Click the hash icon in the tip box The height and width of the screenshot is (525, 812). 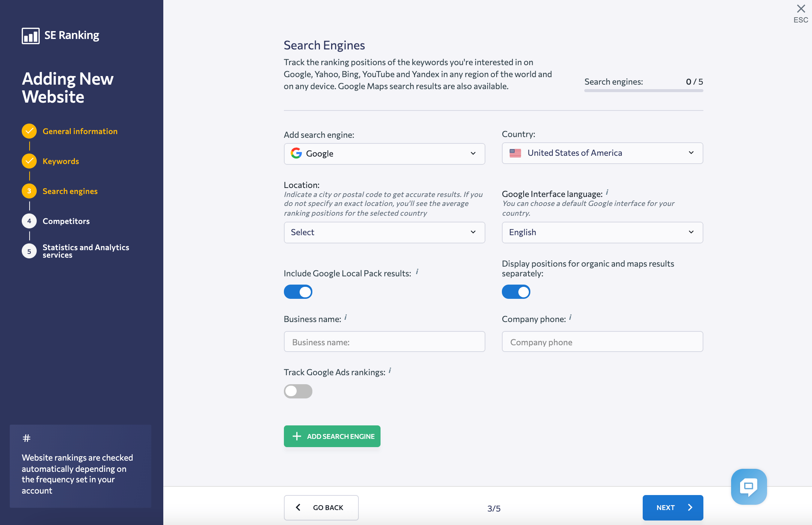point(27,438)
